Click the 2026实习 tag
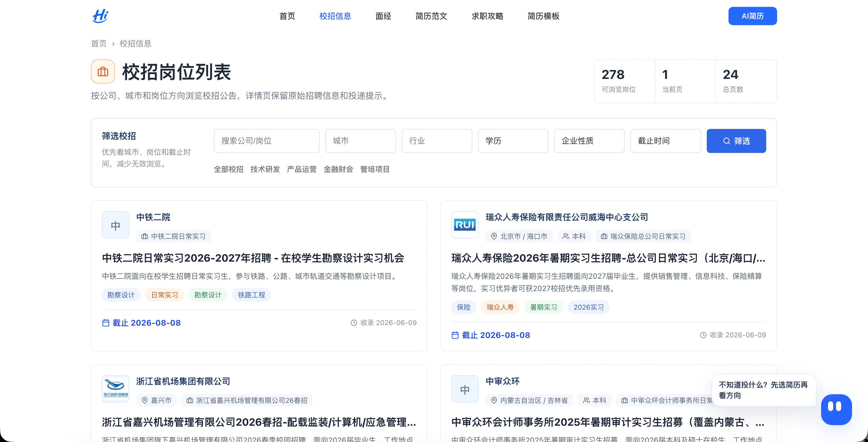 click(589, 307)
